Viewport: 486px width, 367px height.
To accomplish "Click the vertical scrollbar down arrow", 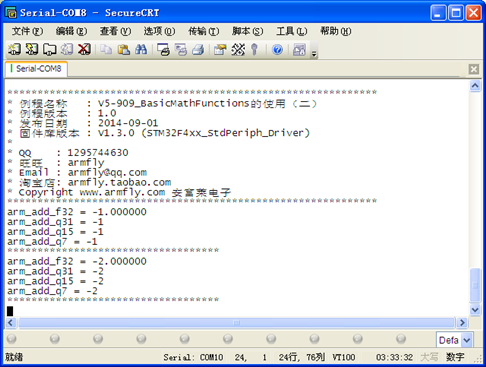I will 475,310.
